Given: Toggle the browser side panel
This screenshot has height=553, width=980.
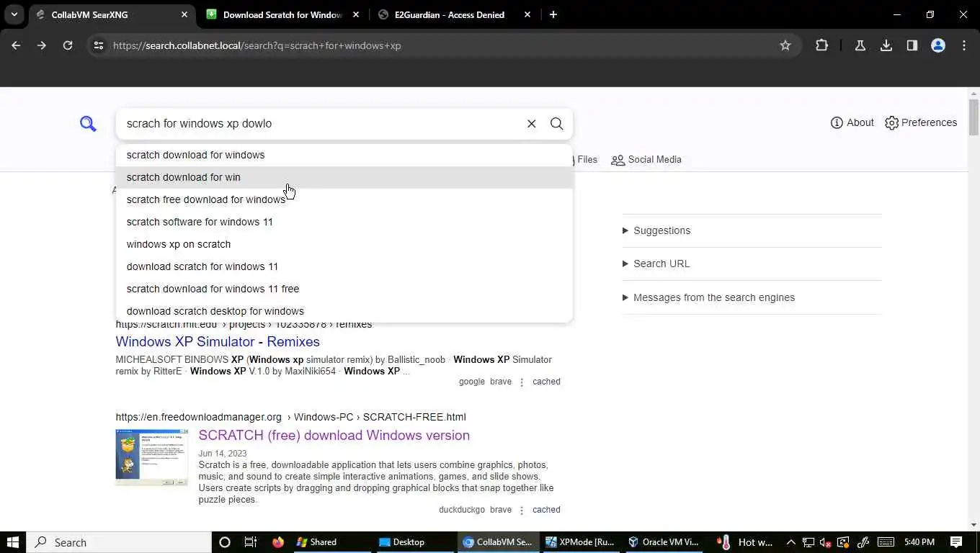Looking at the screenshot, I should [912, 45].
